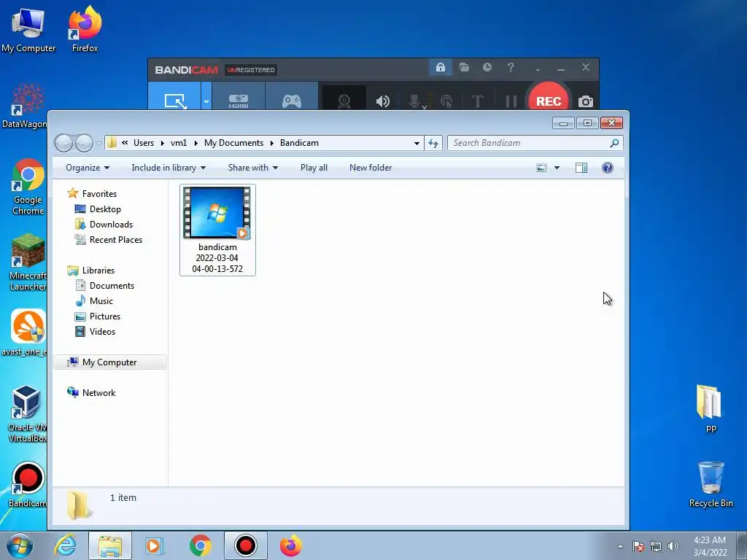
Task: Click Explorer back navigation button
Action: [64, 143]
